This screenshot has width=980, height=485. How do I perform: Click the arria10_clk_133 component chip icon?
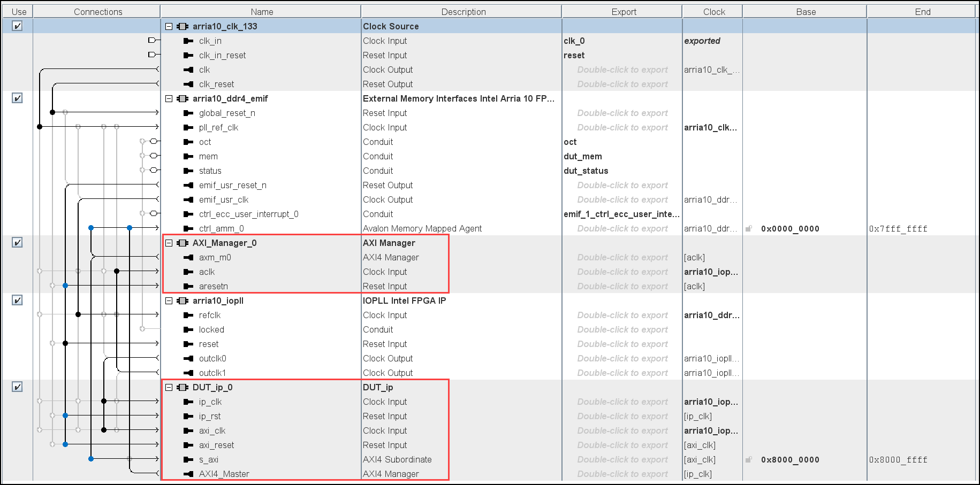pyautogui.click(x=183, y=26)
